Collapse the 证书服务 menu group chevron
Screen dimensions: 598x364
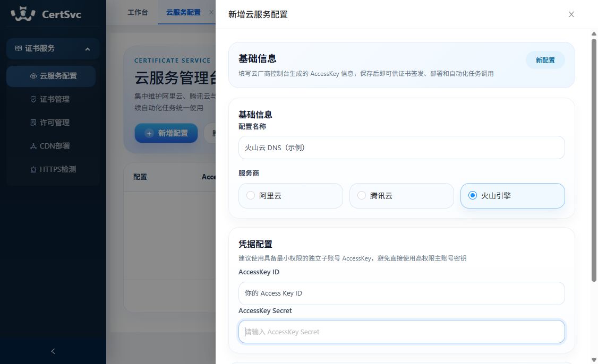(x=87, y=49)
